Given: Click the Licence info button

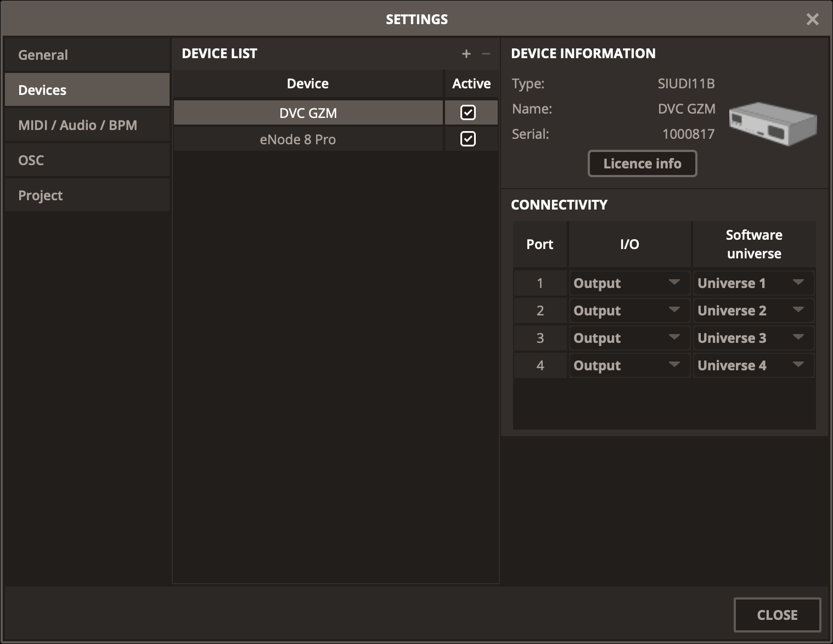Looking at the screenshot, I should pyautogui.click(x=642, y=163).
